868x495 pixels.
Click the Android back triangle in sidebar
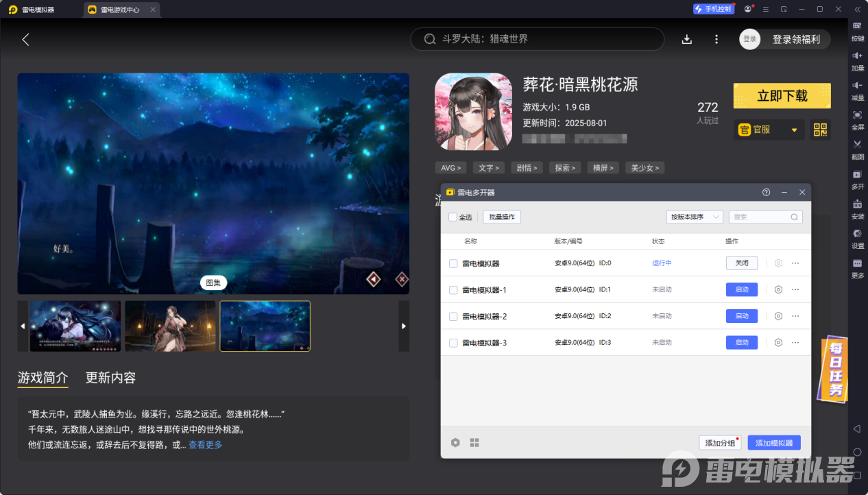tap(856, 428)
